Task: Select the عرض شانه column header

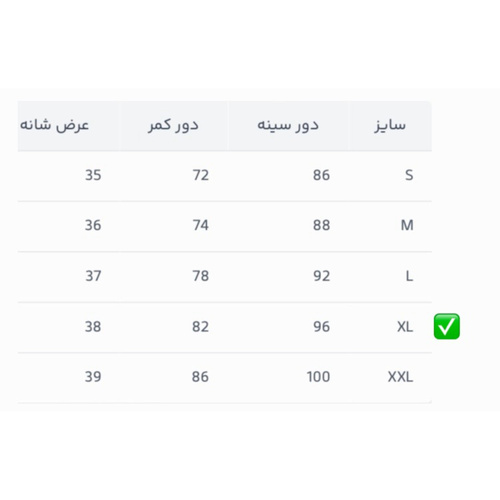Action: (54, 125)
